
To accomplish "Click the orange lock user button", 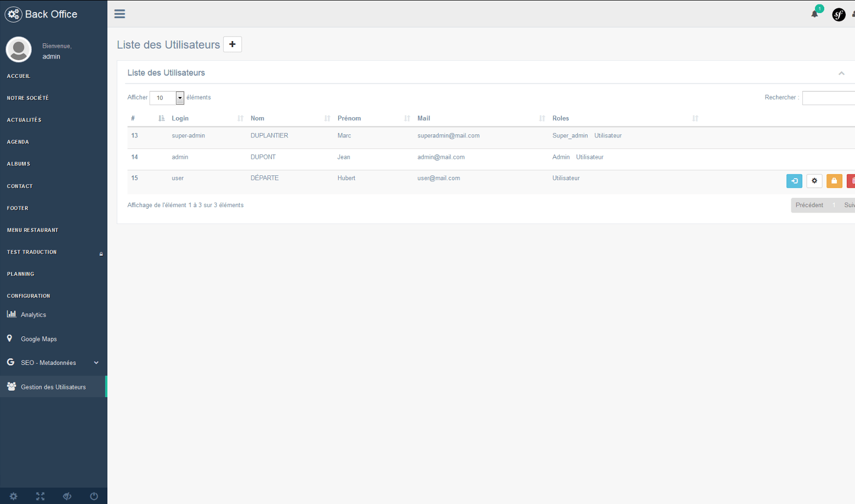I will [x=834, y=181].
